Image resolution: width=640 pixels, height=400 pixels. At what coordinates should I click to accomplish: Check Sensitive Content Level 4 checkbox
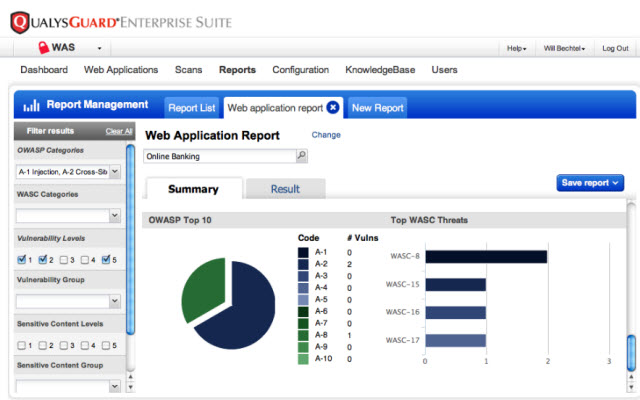(84, 345)
